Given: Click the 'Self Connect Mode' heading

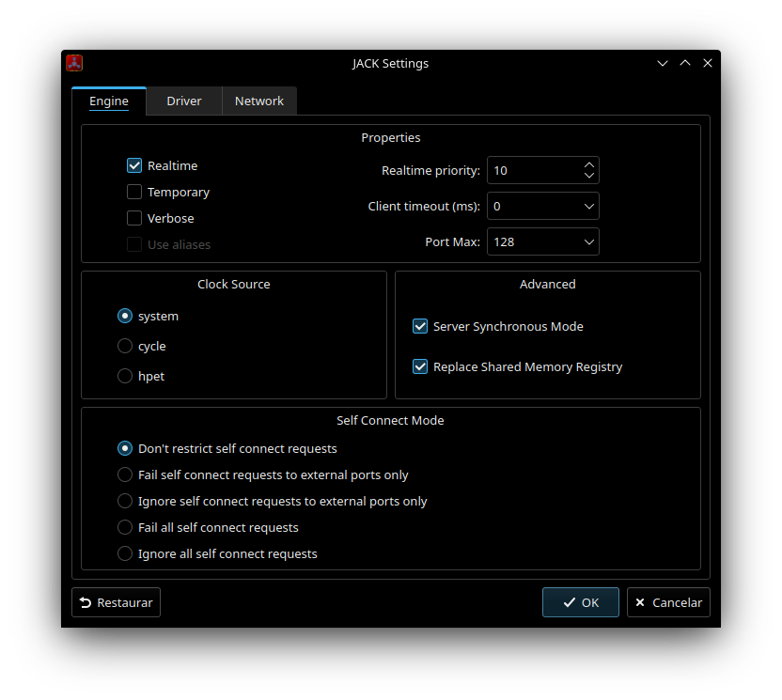Looking at the screenshot, I should pos(390,421).
